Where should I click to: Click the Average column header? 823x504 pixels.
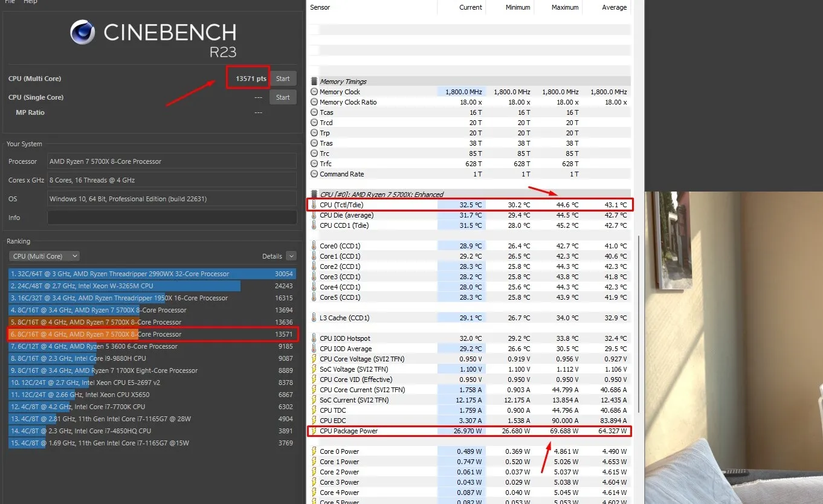pos(614,7)
